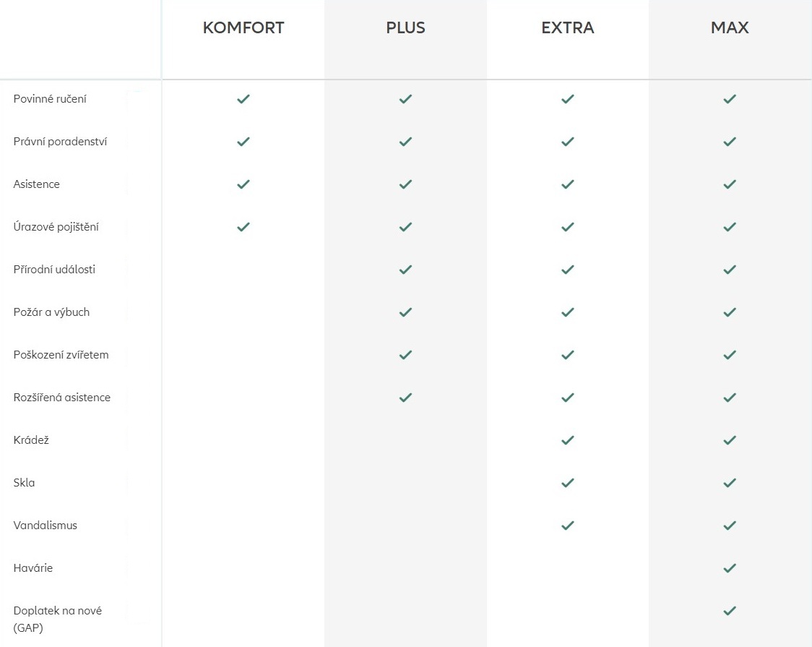
Task: Click the KOMFORT checkmark for Úrazové pojištění
Action: 243,227
